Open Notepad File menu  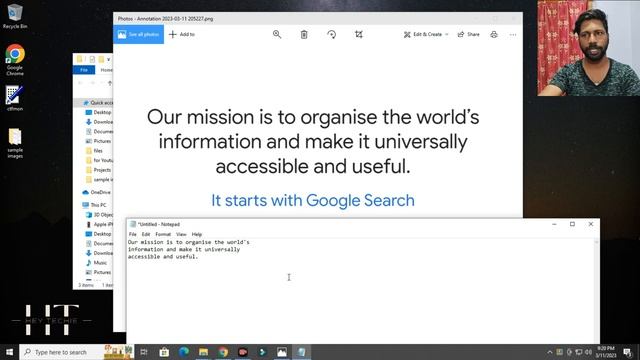133,234
